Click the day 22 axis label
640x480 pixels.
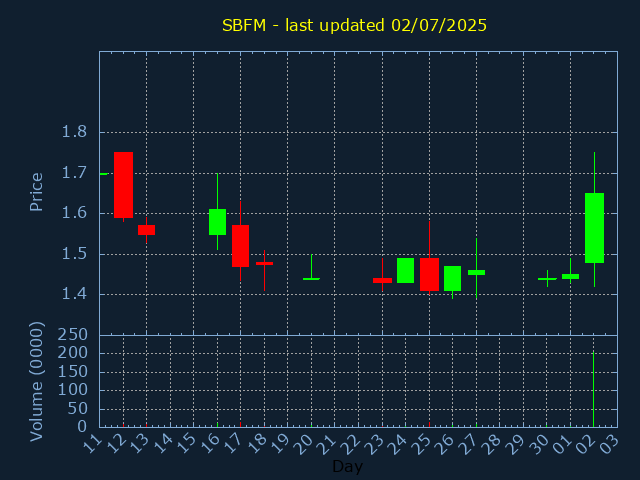(x=351, y=443)
